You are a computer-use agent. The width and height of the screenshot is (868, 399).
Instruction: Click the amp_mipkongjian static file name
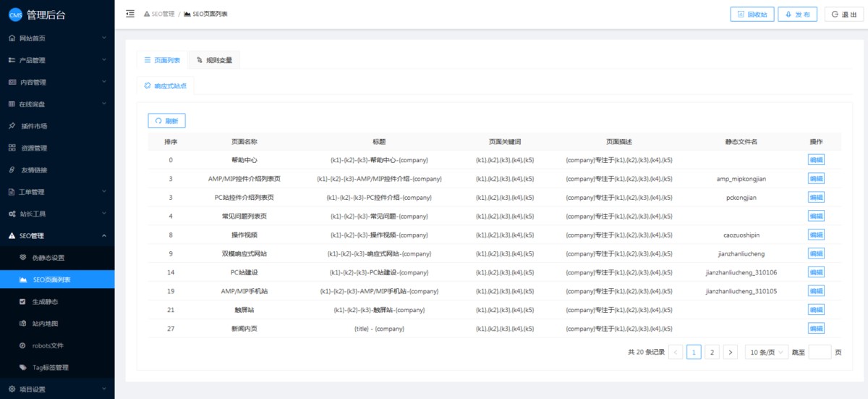click(741, 179)
